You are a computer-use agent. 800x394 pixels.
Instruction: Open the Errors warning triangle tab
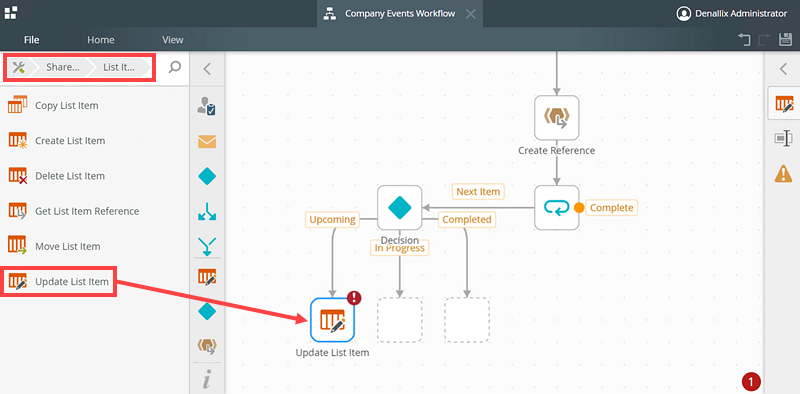[x=784, y=174]
